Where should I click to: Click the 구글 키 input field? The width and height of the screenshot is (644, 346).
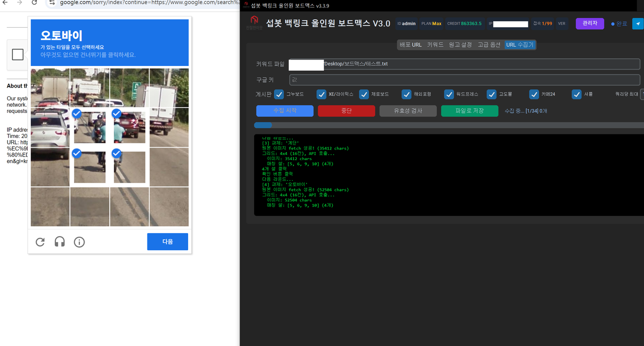pyautogui.click(x=464, y=80)
